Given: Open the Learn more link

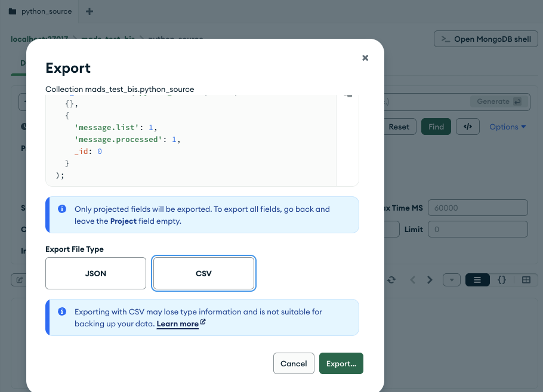Looking at the screenshot, I should pos(178,323).
